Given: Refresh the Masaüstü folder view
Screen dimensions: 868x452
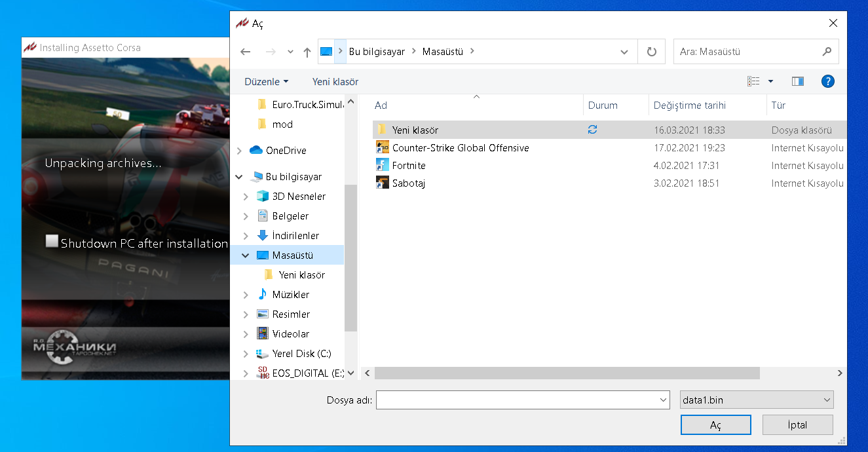Looking at the screenshot, I should [651, 52].
